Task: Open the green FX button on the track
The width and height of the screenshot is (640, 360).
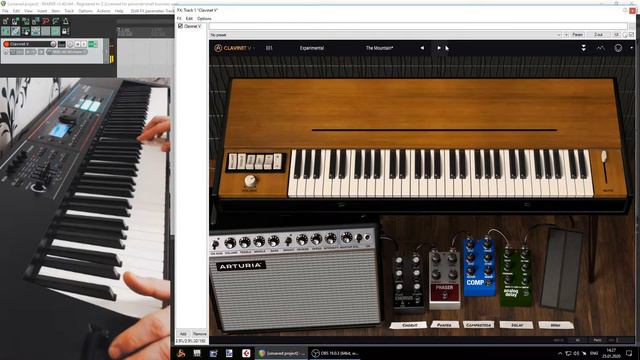Action: pos(91,44)
